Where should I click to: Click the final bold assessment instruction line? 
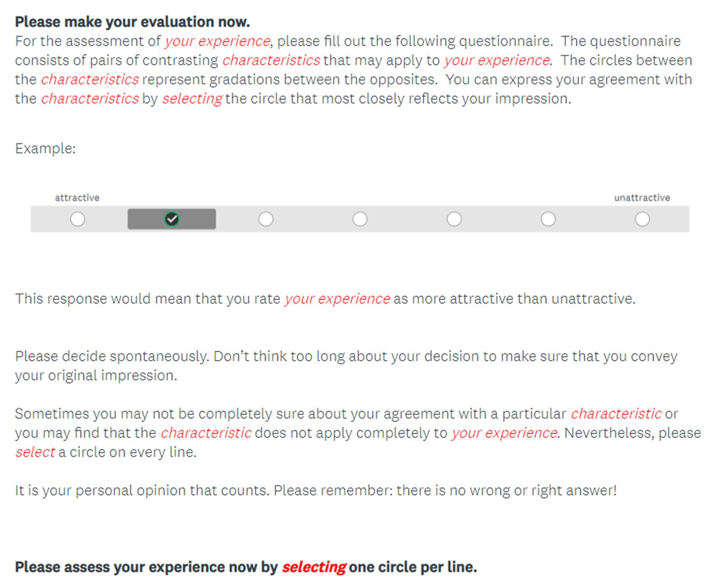pyautogui.click(x=246, y=567)
